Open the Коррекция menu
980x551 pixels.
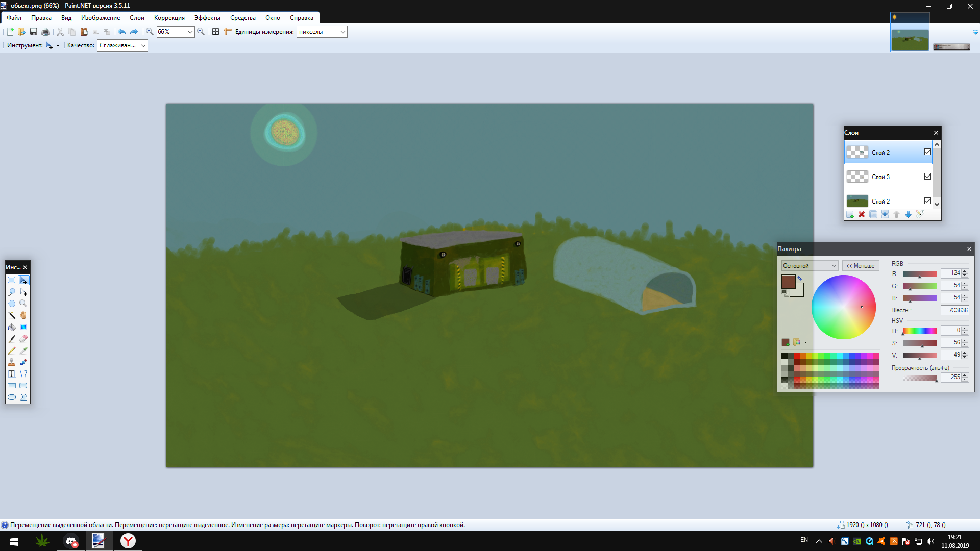click(169, 18)
